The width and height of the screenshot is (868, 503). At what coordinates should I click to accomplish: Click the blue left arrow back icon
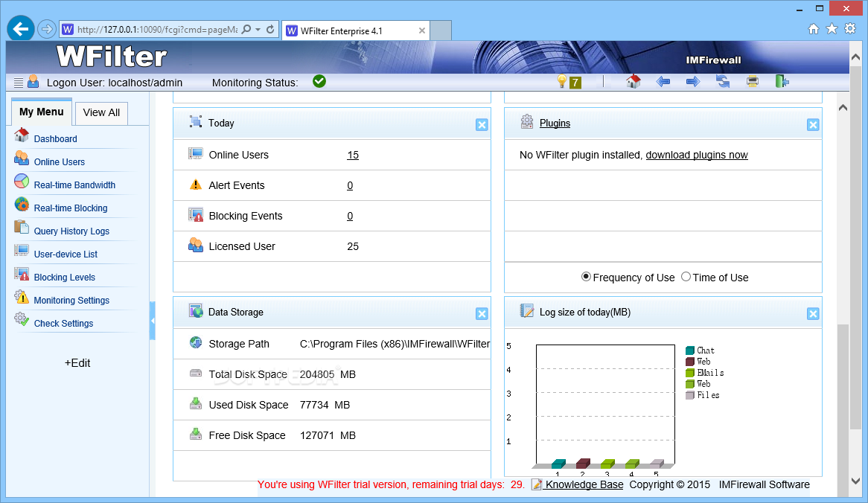coord(663,82)
